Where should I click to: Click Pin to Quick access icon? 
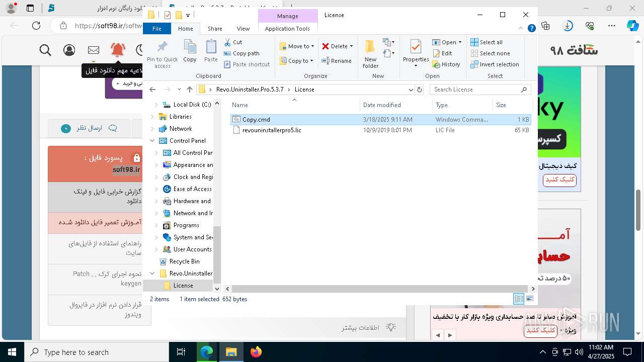click(x=162, y=54)
